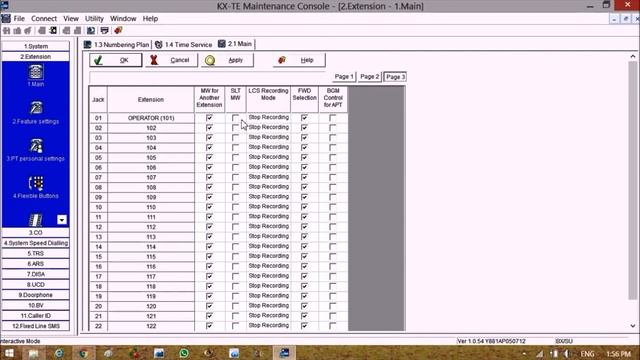The width and height of the screenshot is (640, 360).
Task: Open LCS Recording Mode dropdown for extension 113
Action: (x=269, y=236)
